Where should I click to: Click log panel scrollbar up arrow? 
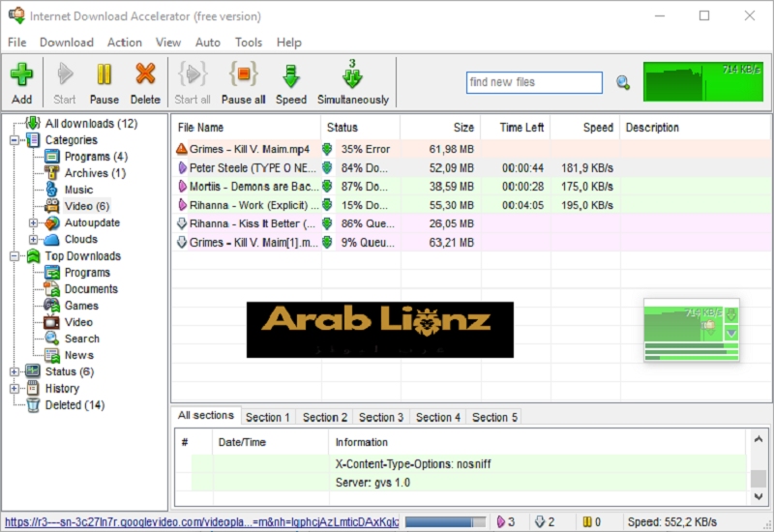[759, 439]
